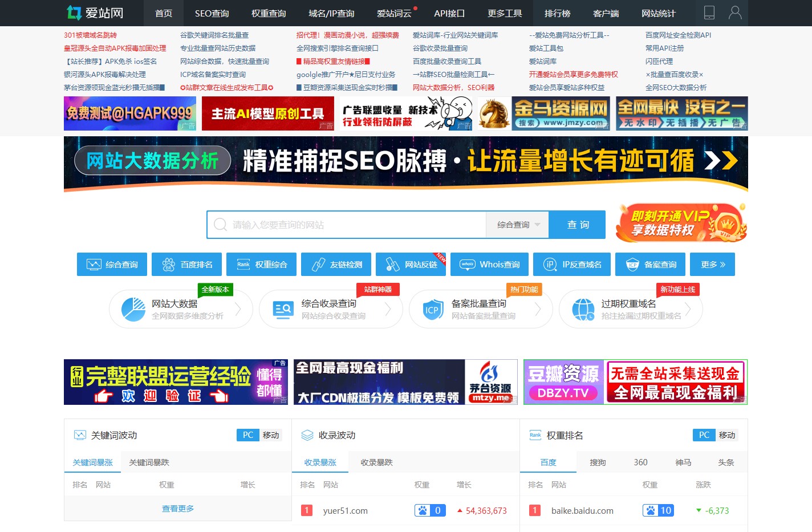Open the yuer51.com link

(346, 511)
